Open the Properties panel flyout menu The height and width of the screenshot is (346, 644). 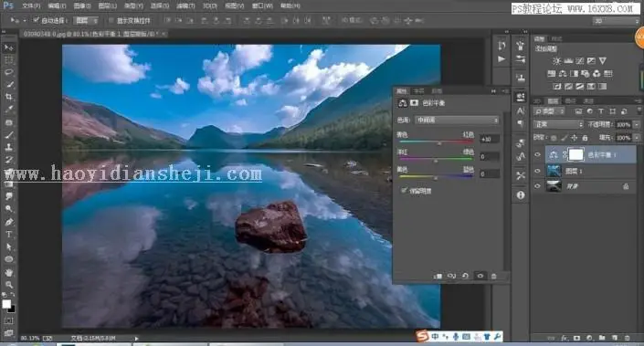pyautogui.click(x=505, y=91)
